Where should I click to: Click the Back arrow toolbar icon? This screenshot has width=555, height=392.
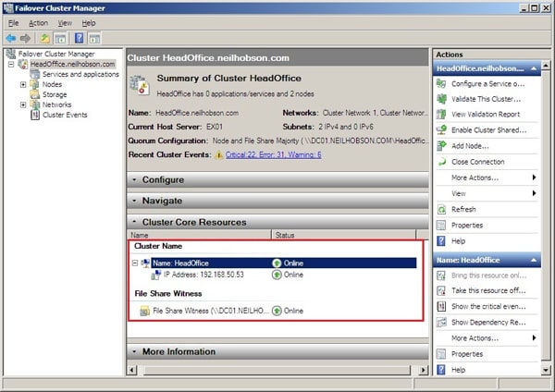[x=11, y=38]
